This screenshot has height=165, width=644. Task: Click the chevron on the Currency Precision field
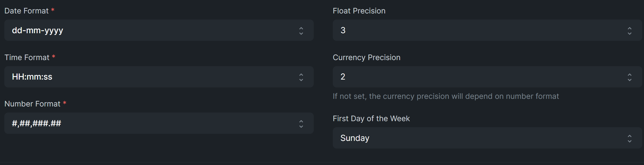pos(630,77)
